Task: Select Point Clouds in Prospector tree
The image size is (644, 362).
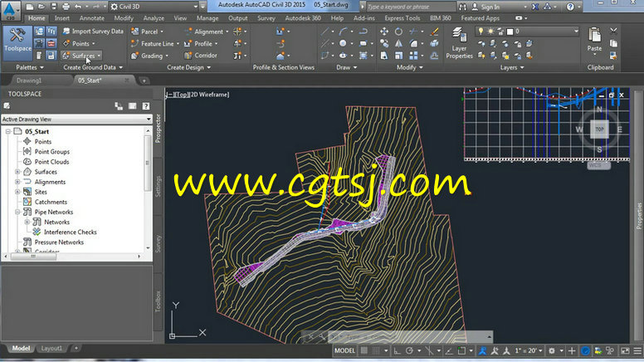Action: [x=51, y=162]
